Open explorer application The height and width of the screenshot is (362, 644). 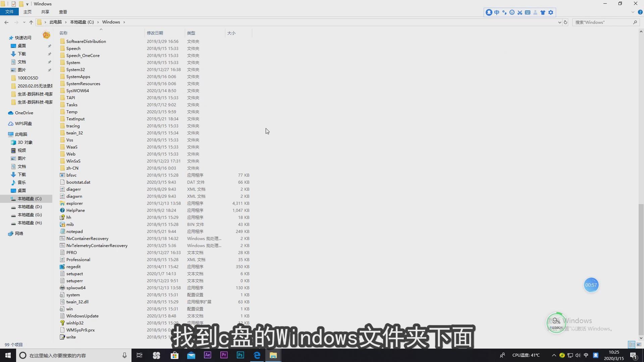[74, 203]
